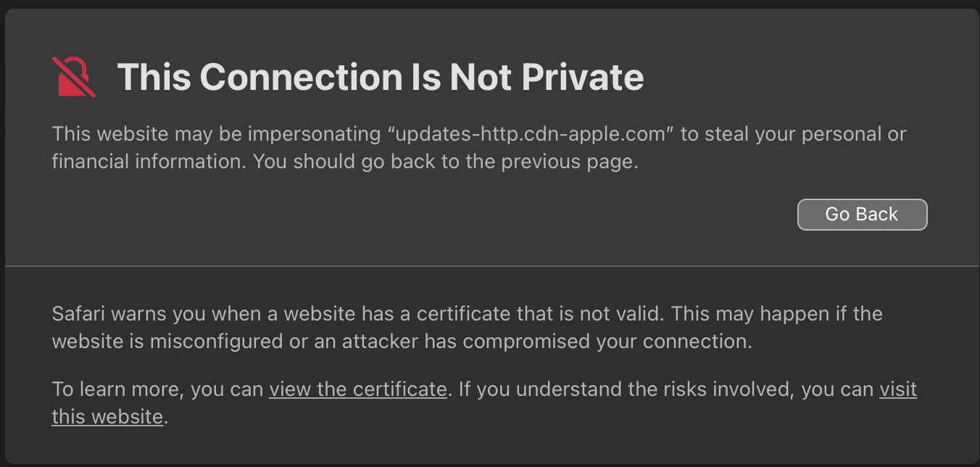Viewport: 980px width, 467px height.
Task: Click the word 'Connection' in the title
Action: pos(300,77)
